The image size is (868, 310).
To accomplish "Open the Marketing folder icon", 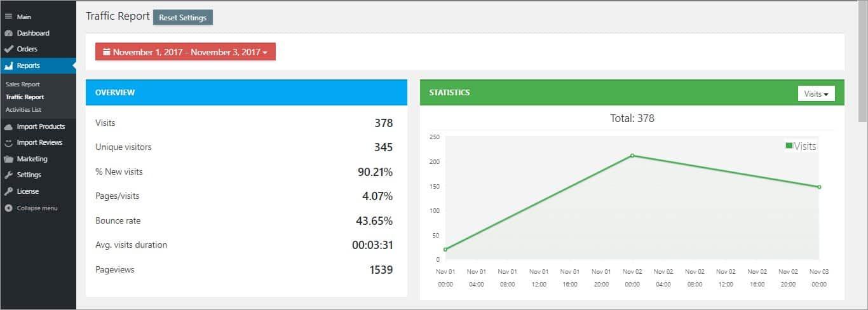I will (9, 159).
